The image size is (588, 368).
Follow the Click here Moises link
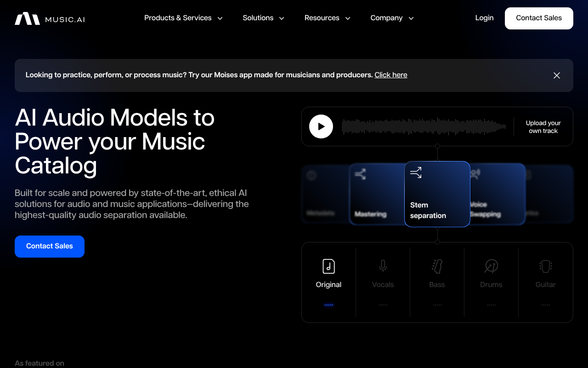(390, 75)
